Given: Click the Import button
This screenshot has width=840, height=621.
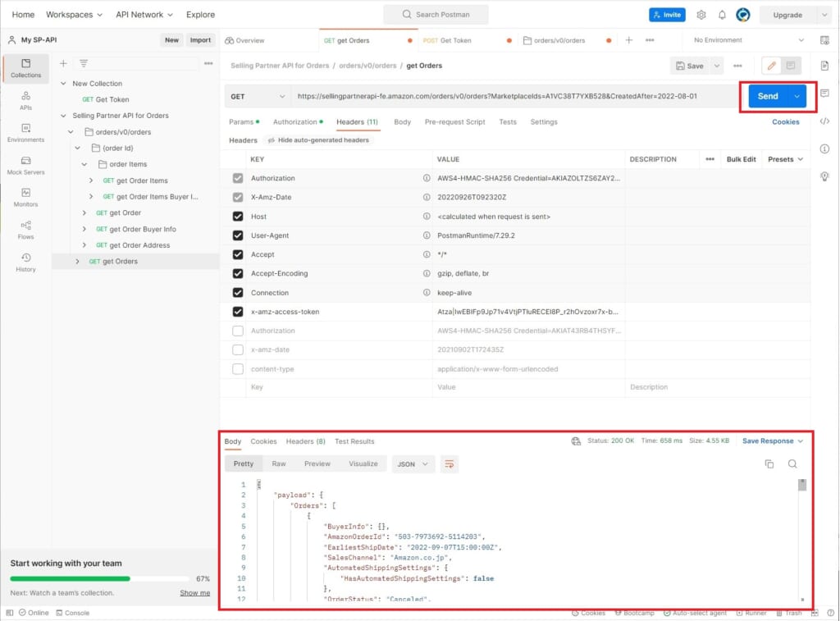Looking at the screenshot, I should (x=200, y=40).
